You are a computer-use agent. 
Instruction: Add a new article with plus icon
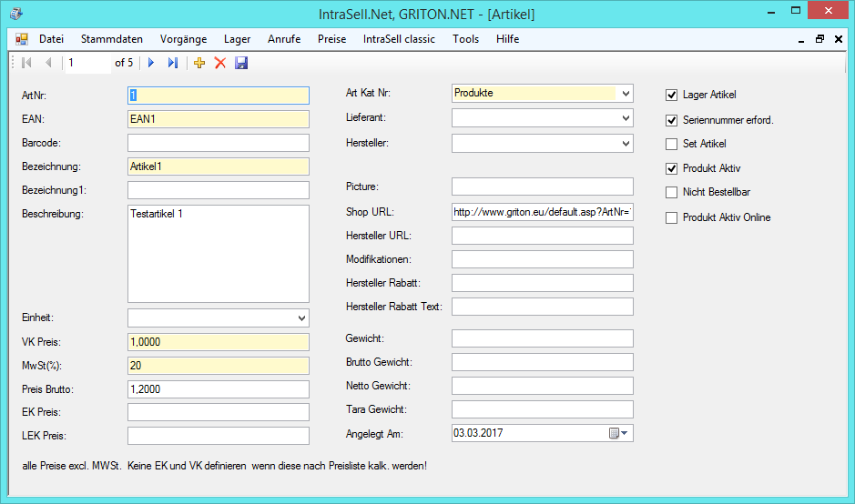199,63
